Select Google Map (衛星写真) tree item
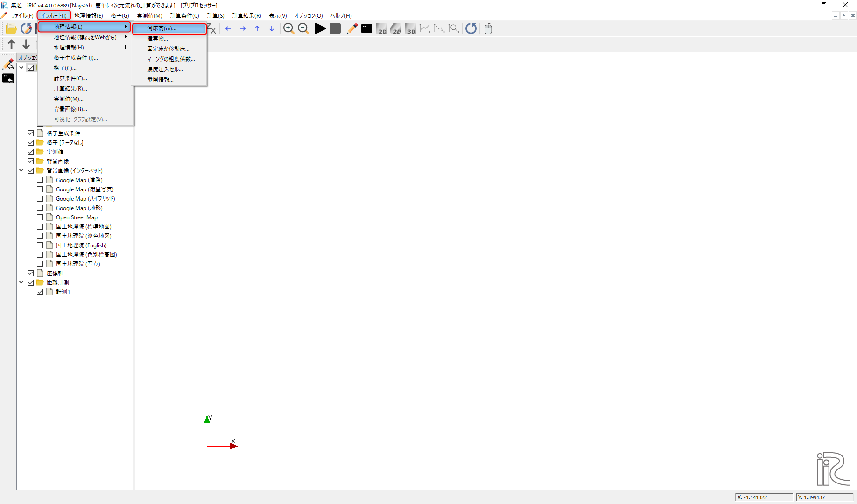The height and width of the screenshot is (504, 857). pos(84,189)
